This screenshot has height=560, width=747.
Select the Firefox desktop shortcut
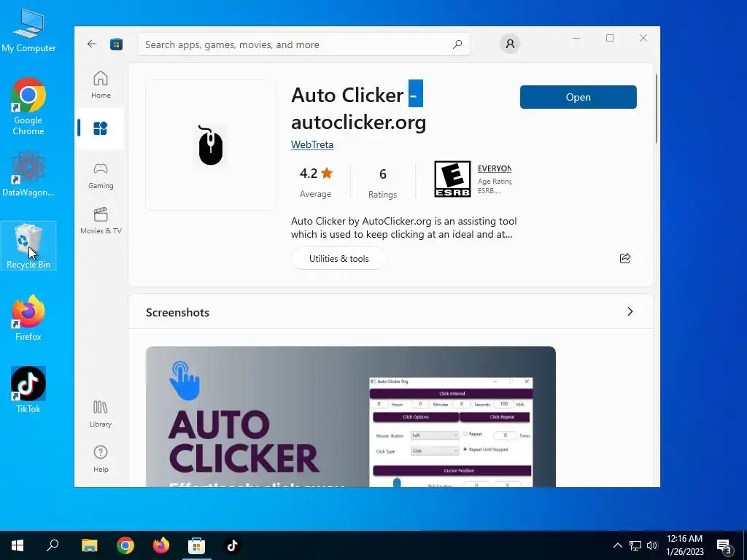coord(28,318)
